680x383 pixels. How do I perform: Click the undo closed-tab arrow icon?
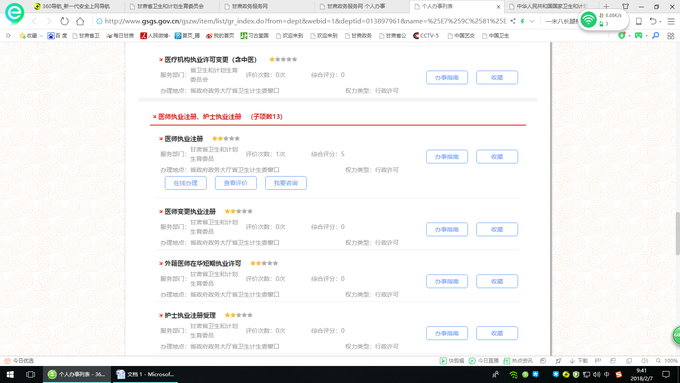tap(653, 21)
